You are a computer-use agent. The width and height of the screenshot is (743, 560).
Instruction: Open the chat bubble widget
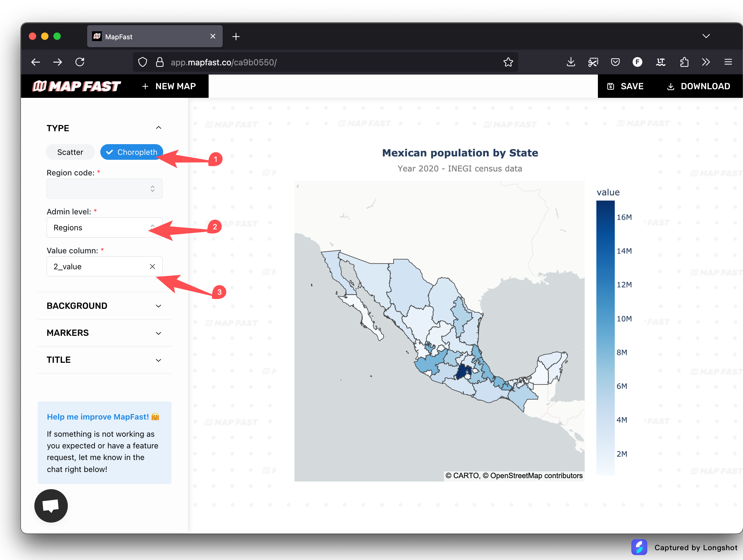point(51,506)
